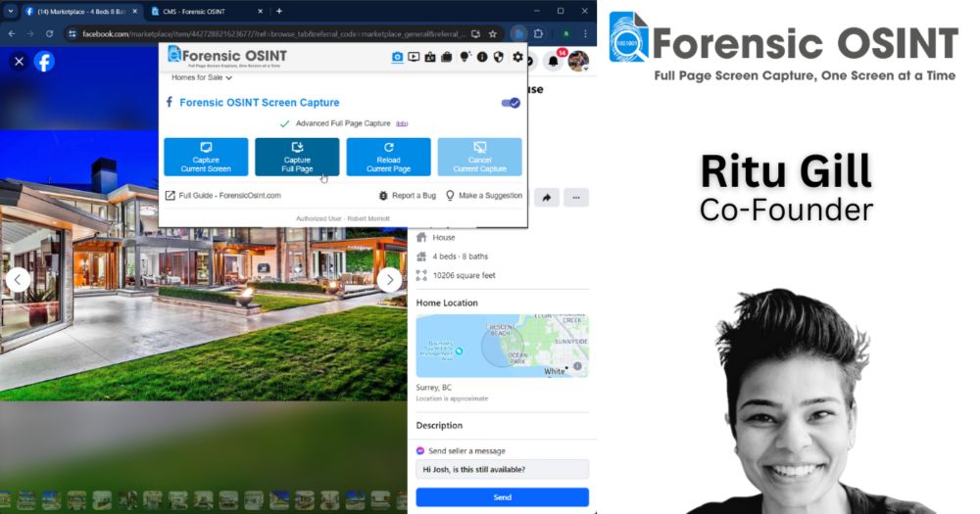This screenshot has height=514, width=980.
Task: Click the browser address bar URL
Action: pyautogui.click(x=273, y=33)
